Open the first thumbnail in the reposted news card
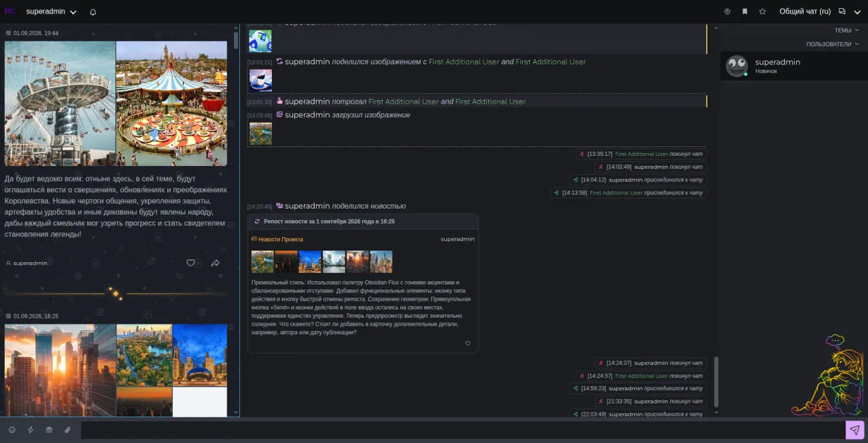This screenshot has height=443, width=868. pos(262,262)
